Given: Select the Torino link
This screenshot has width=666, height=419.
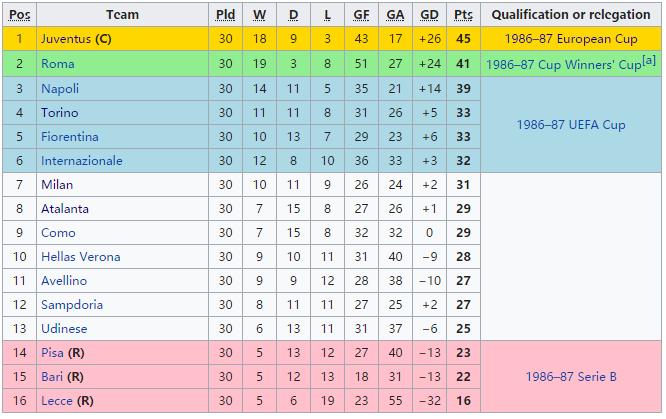Looking at the screenshot, I should 60,112.
